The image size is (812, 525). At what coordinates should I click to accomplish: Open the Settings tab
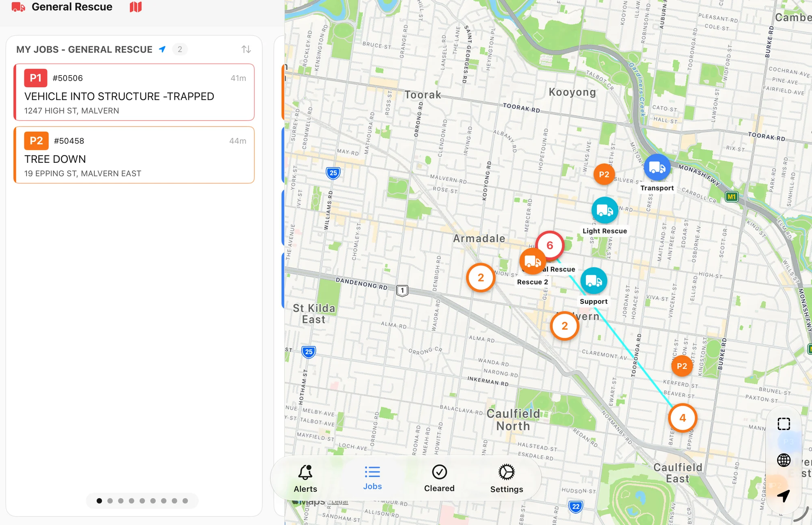(x=506, y=479)
